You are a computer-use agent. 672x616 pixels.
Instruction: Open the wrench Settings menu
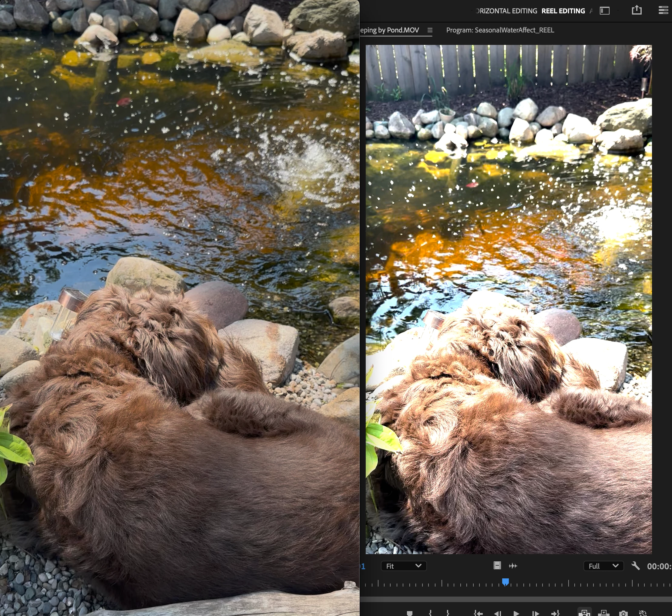click(x=635, y=566)
